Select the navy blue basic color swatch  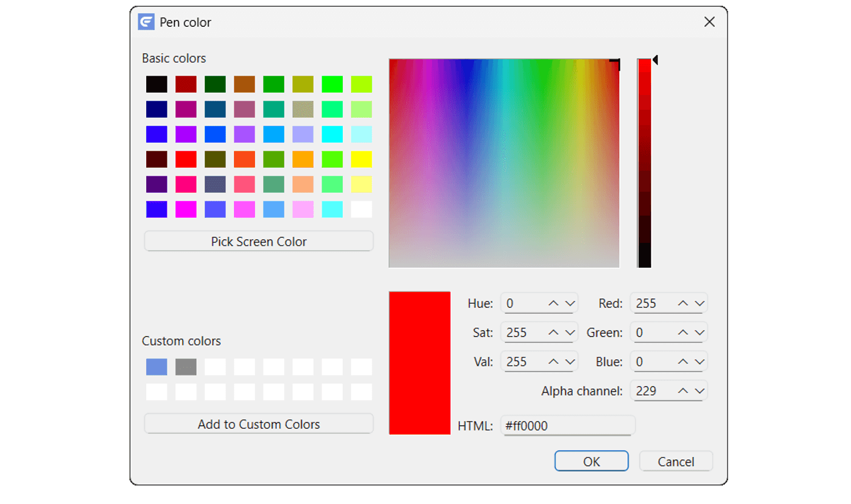pyautogui.click(x=157, y=109)
